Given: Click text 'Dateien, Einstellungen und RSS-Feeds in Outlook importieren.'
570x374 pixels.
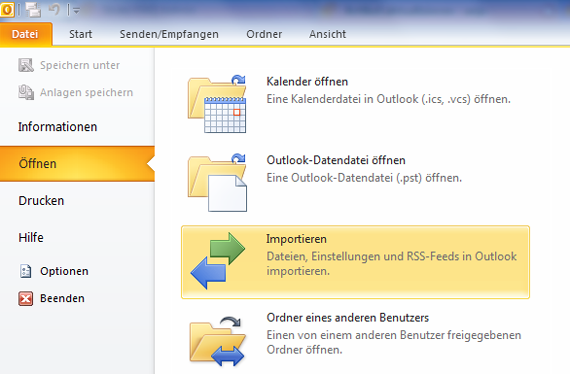Looking at the screenshot, I should 392,264.
